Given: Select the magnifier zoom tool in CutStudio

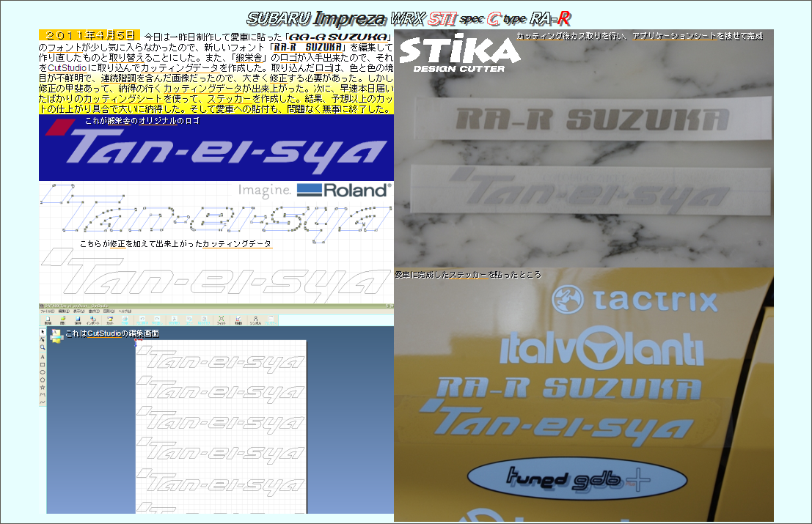Looking at the screenshot, I should [x=43, y=347].
